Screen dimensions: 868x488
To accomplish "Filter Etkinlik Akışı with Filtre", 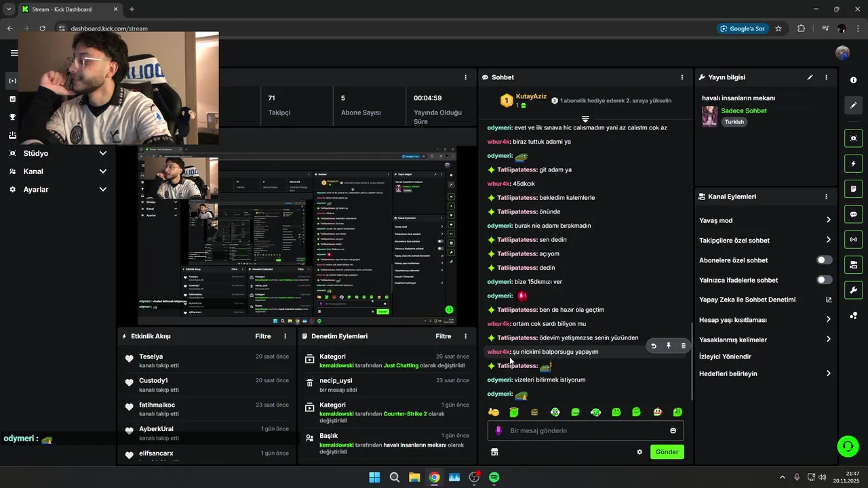I will coord(263,336).
